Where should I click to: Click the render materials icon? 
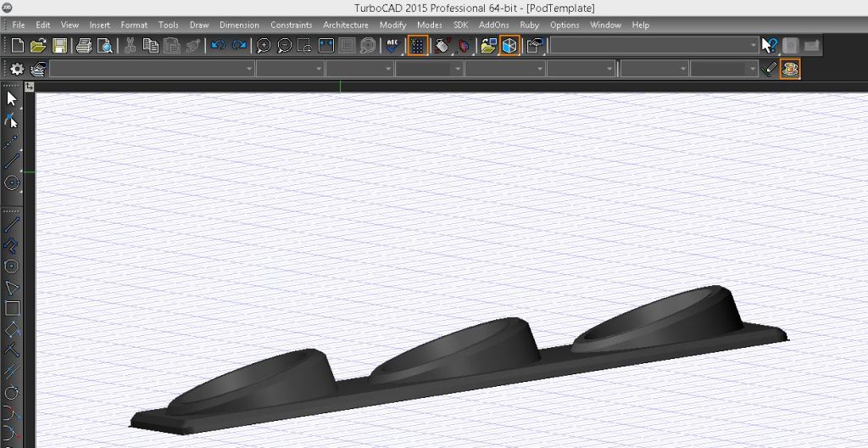441,46
